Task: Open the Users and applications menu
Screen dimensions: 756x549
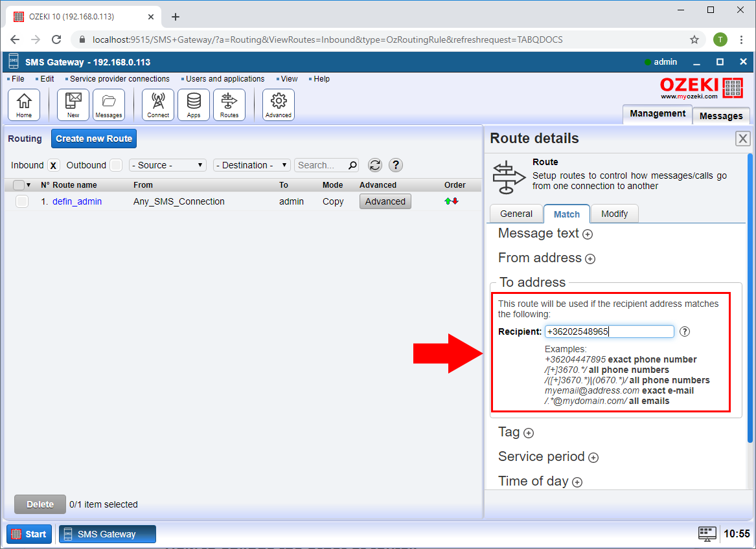Action: (225, 79)
